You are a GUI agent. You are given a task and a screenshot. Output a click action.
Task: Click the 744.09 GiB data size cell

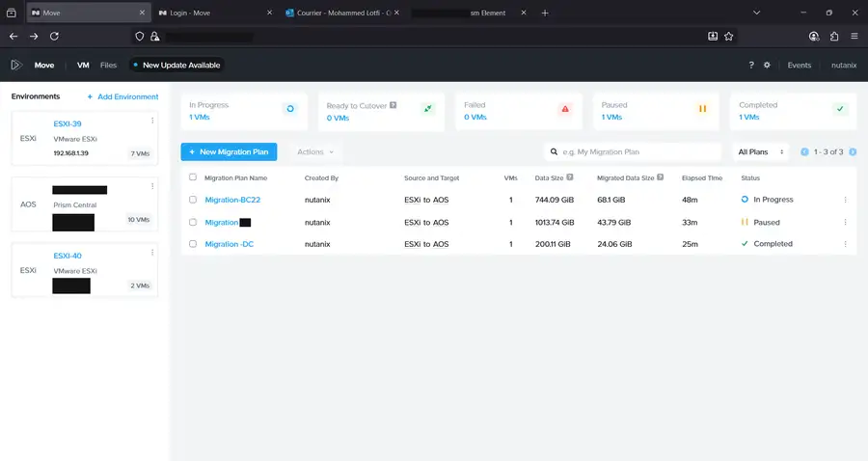click(555, 200)
